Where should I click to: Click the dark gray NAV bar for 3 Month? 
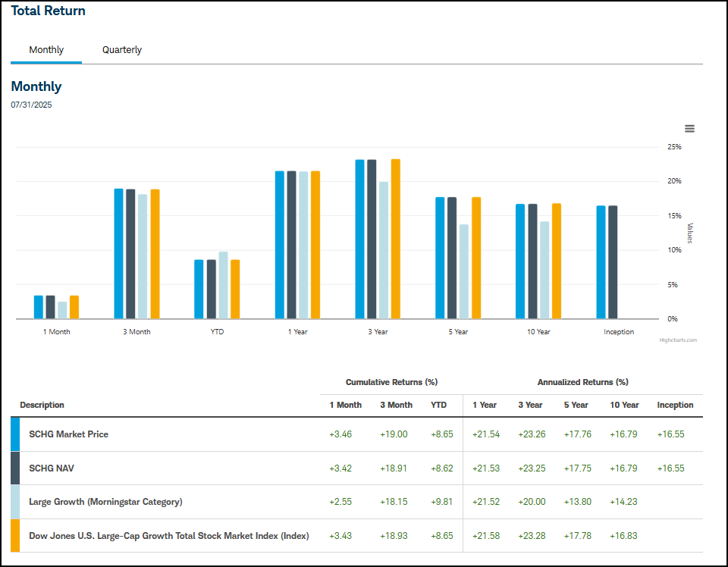(x=130, y=254)
